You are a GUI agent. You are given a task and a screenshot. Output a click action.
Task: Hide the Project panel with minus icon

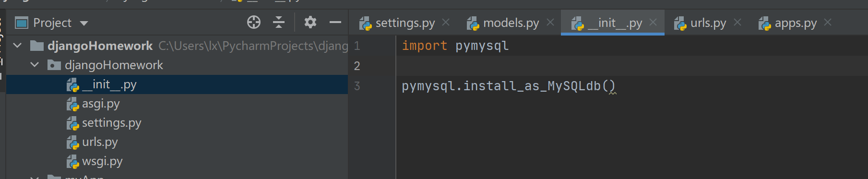(x=335, y=22)
